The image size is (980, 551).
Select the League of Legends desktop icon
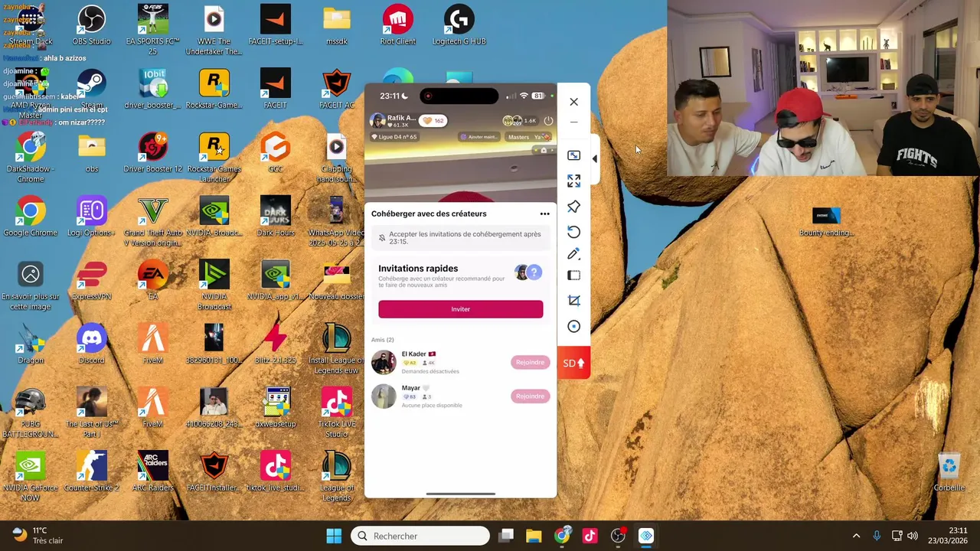pyautogui.click(x=337, y=478)
